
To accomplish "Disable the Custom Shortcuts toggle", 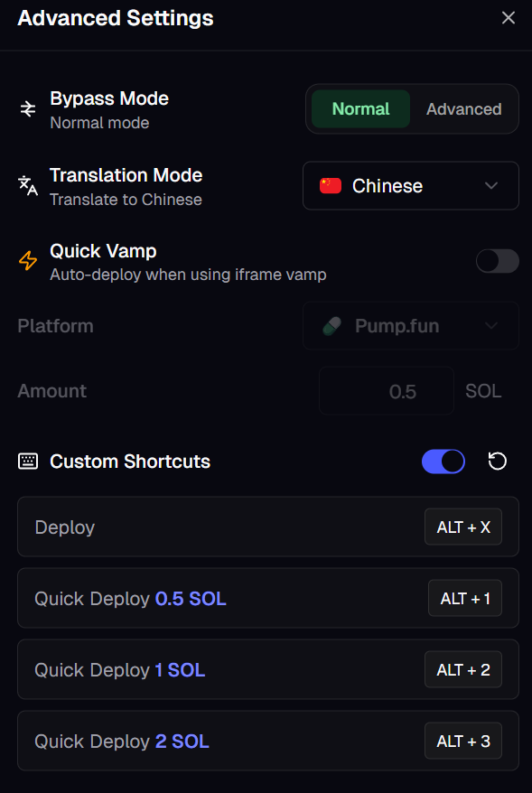I will click(443, 462).
